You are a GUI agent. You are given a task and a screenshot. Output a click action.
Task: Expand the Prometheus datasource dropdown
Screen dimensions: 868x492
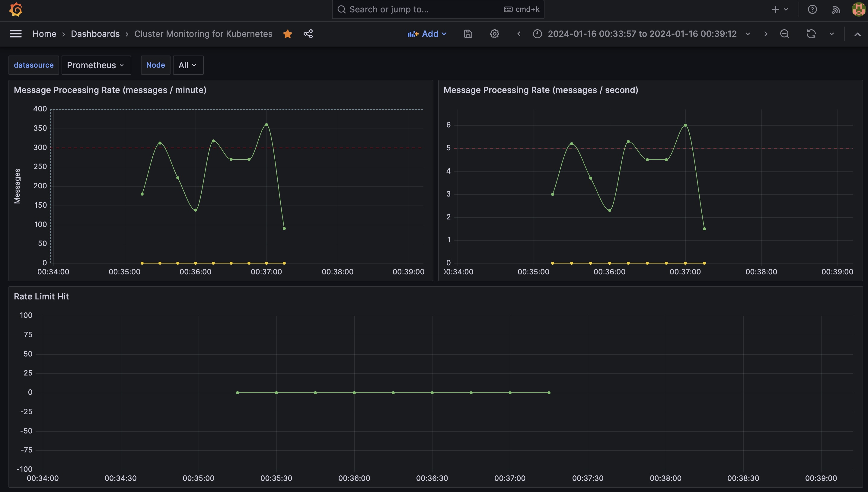pos(96,65)
